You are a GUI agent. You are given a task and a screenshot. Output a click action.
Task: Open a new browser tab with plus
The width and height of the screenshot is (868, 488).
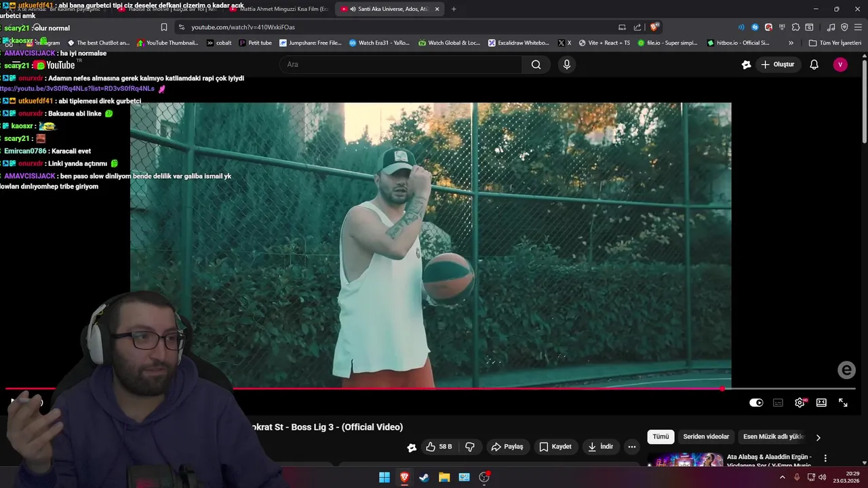coord(454,9)
